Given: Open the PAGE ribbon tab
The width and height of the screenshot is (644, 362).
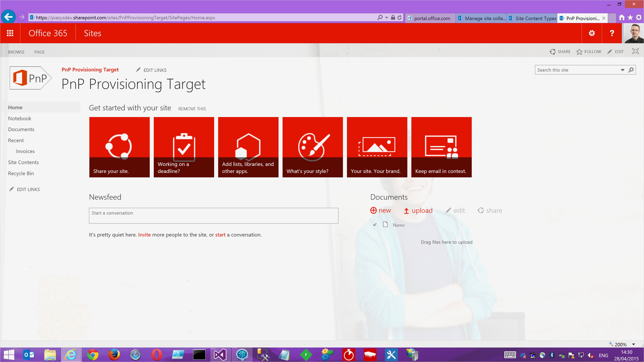Looking at the screenshot, I should point(39,52).
